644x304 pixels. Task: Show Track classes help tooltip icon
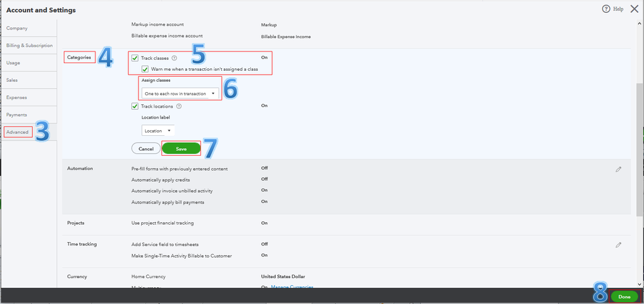tap(174, 58)
